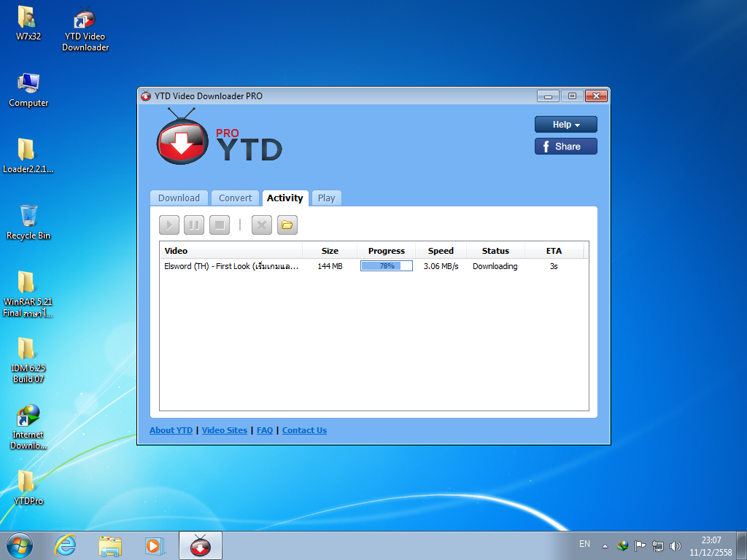Pause the Elsword video download

[193, 225]
